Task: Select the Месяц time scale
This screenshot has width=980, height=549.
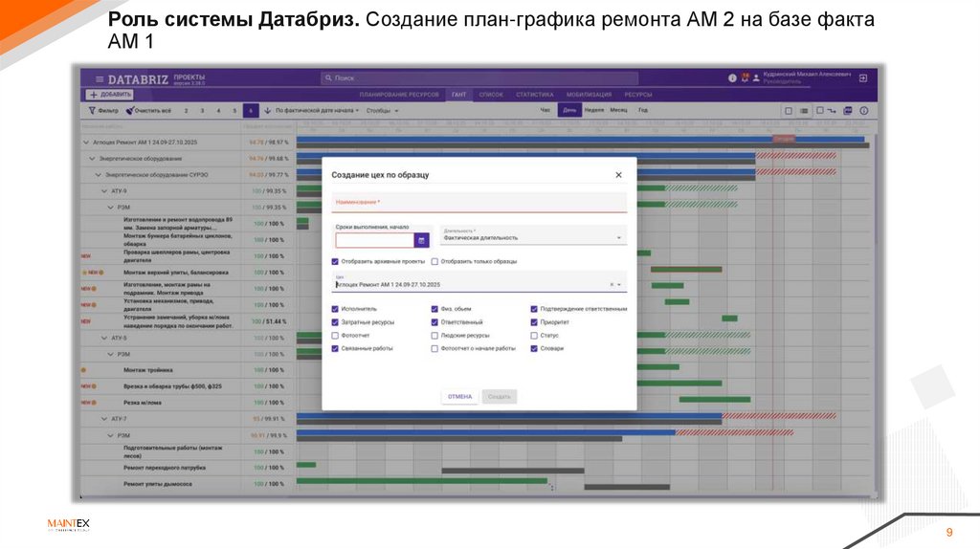Action: tap(619, 111)
